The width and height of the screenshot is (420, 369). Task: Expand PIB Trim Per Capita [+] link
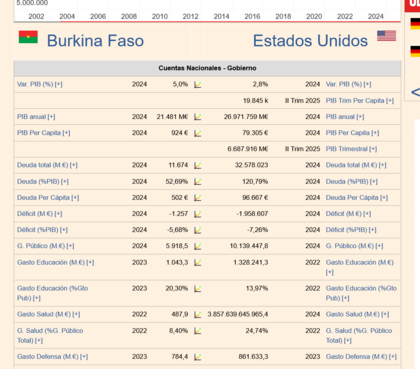[360, 101]
